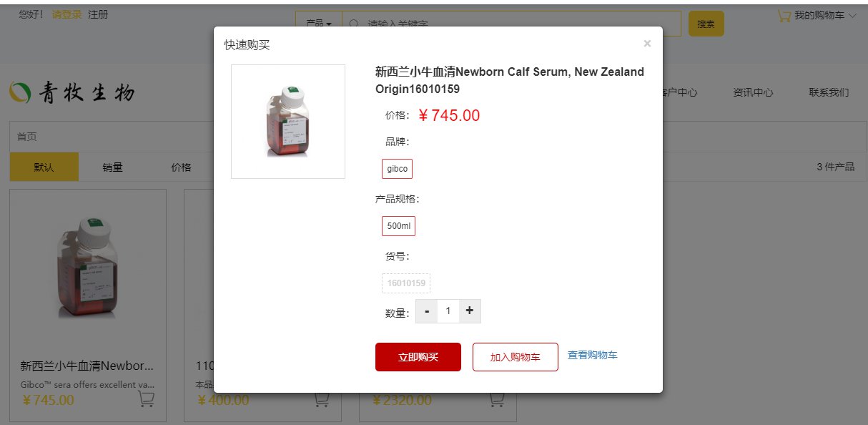This screenshot has height=425, width=868.
Task: Open the 产品 search category dropdown
Action: (x=319, y=24)
